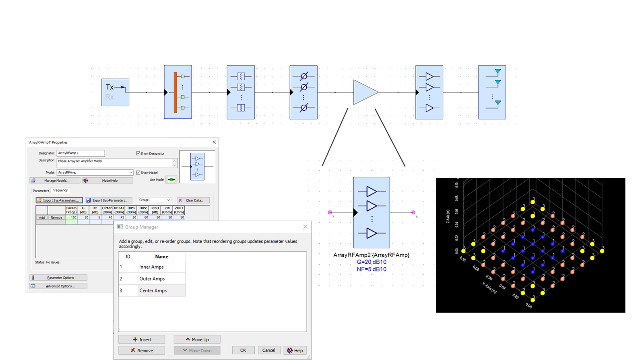Switch to the Parameters tab
Image resolution: width=644 pixels, height=362 pixels.
[41, 191]
